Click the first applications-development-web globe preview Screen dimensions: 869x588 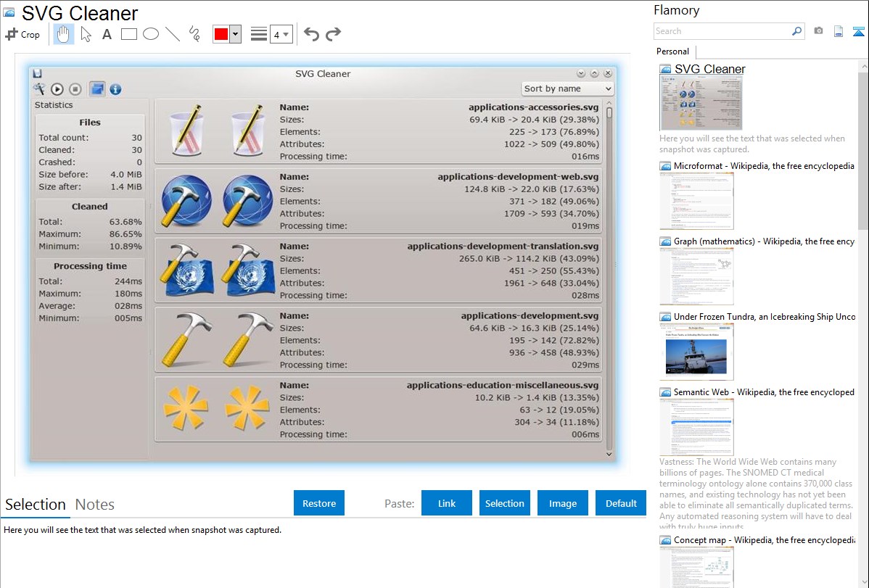click(186, 201)
